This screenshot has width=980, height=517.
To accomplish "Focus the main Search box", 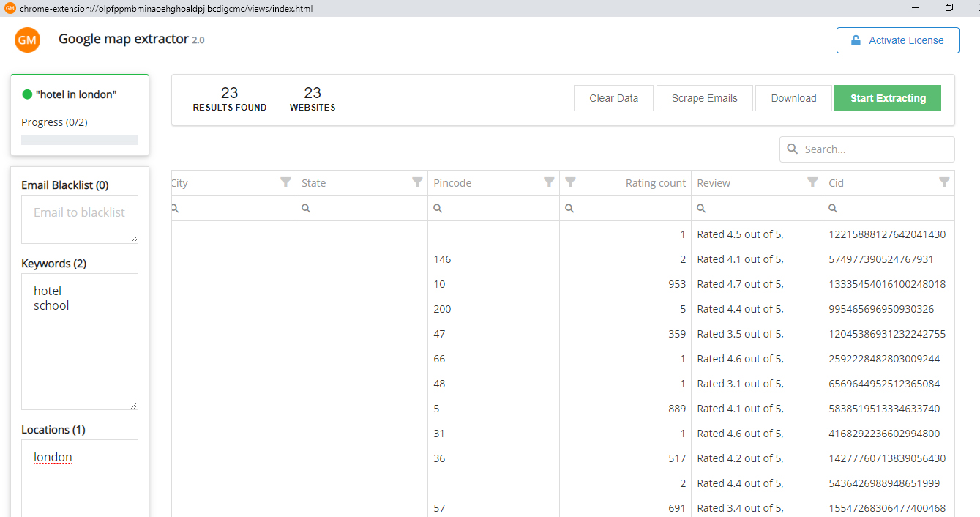I will (x=867, y=149).
